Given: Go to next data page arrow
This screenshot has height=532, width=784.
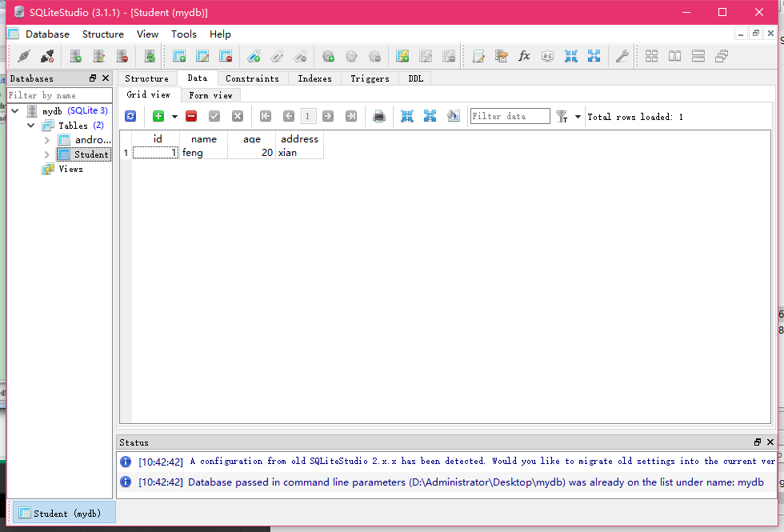Looking at the screenshot, I should coord(328,116).
